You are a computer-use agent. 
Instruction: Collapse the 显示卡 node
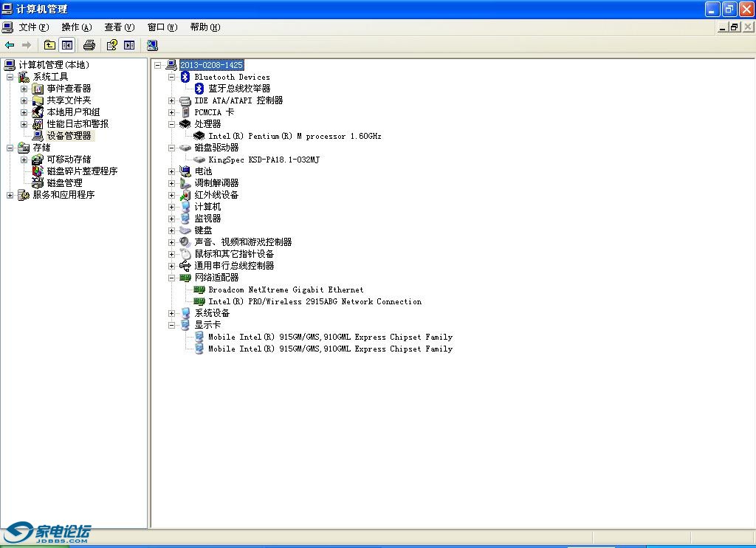pyautogui.click(x=171, y=325)
